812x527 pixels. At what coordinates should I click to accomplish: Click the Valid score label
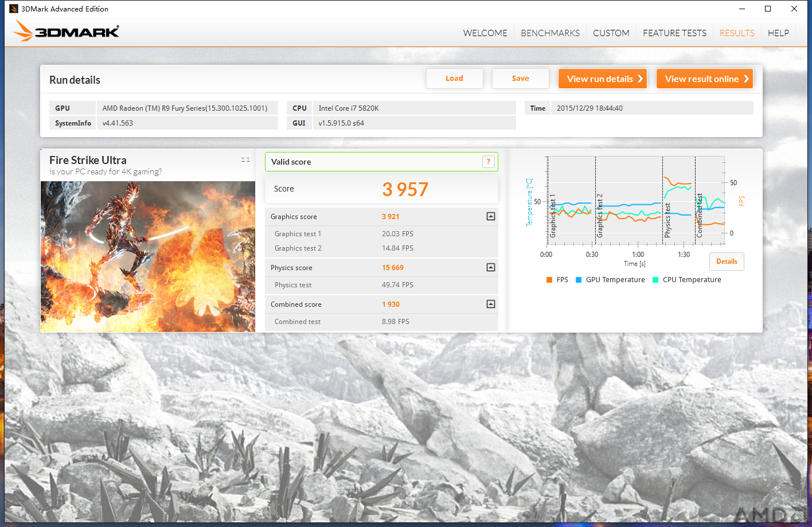[291, 162]
